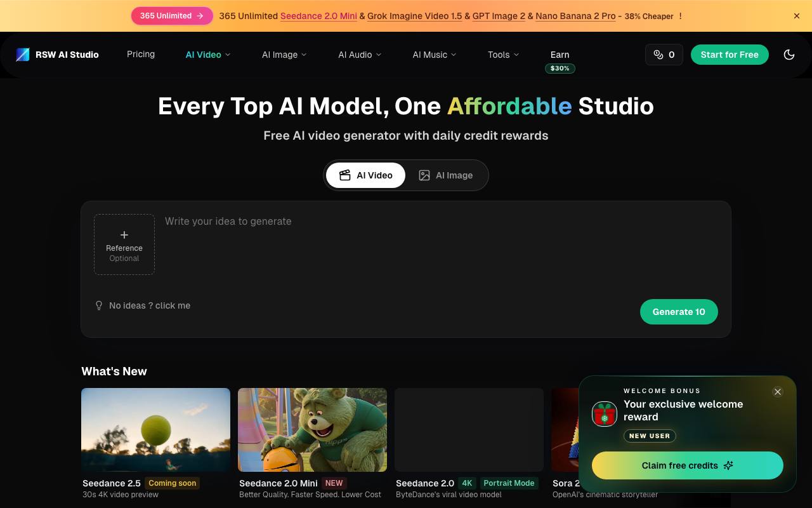Click the Generate 10 button
The height and width of the screenshot is (508, 812).
[x=679, y=312]
